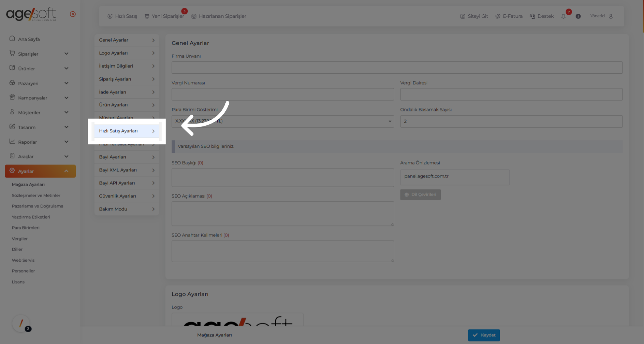The image size is (644, 344).
Task: Click the Hızlı Satış icon in top bar
Action: [110, 16]
